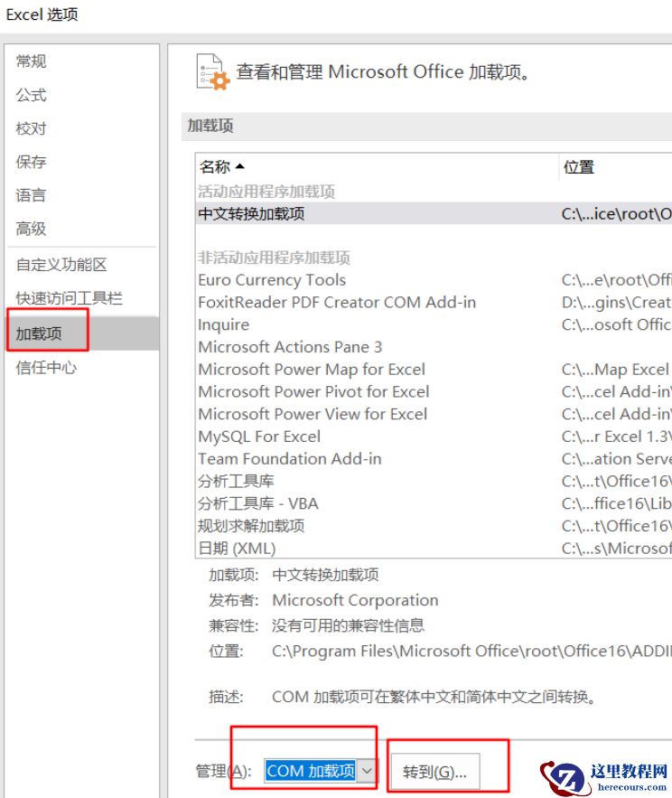Screen dimensions: 672x798
Task: Open the 常规 options category
Action: [x=31, y=61]
